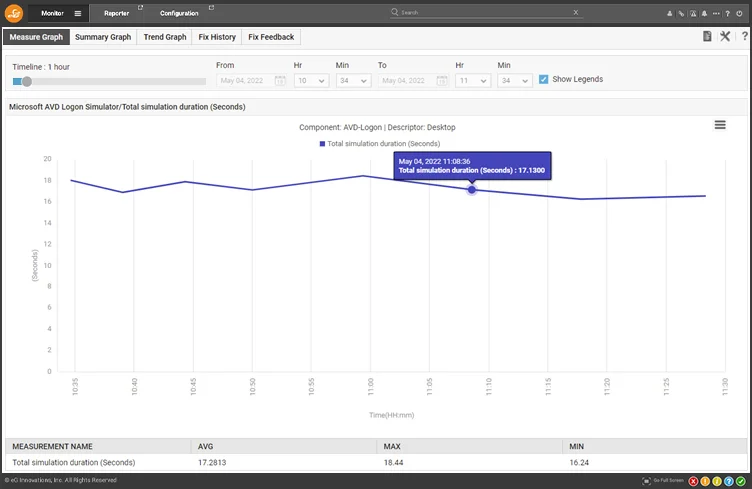Click the help question mark below top bar
This screenshot has width=752, height=489.
pyautogui.click(x=744, y=36)
